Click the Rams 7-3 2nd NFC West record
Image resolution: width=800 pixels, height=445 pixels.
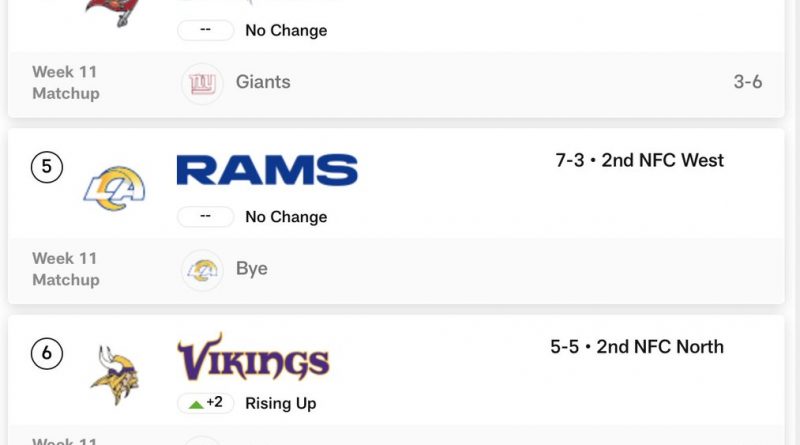(639, 161)
